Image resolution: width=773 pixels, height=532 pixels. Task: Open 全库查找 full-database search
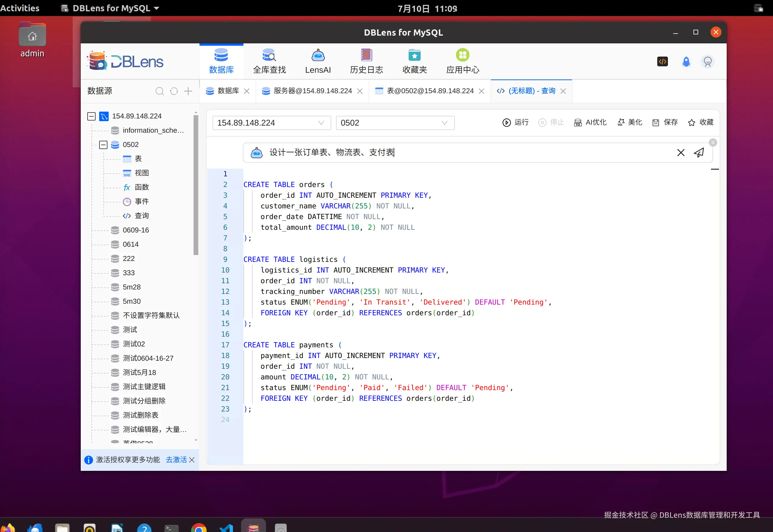point(269,61)
